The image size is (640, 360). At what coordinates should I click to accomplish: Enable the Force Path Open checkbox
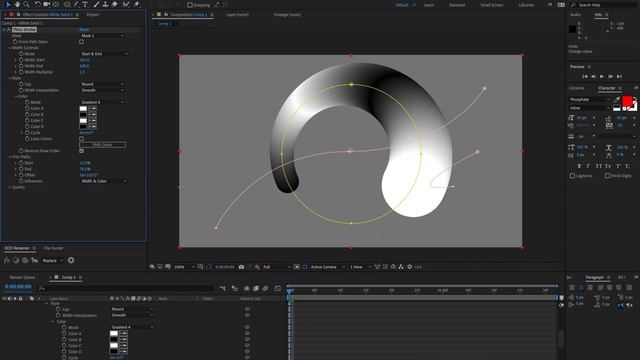[x=82, y=42]
